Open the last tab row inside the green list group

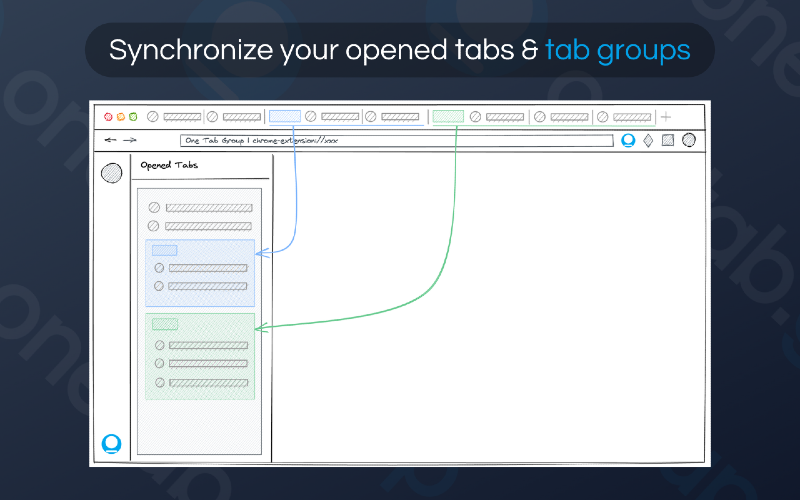click(x=202, y=383)
